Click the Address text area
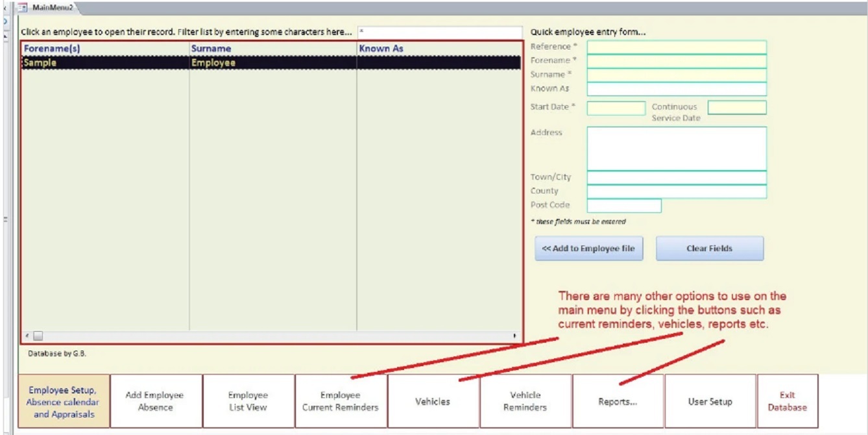This screenshot has height=435, width=868. point(677,148)
